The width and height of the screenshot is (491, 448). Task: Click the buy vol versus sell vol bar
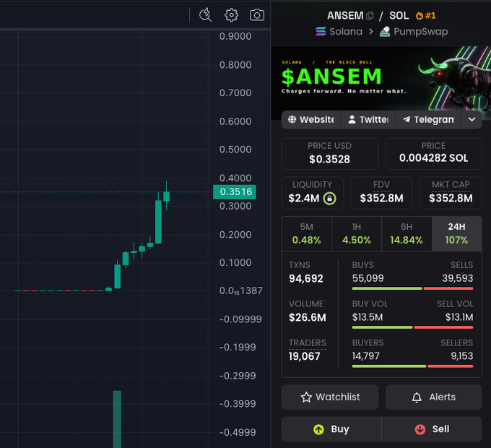[x=412, y=327]
